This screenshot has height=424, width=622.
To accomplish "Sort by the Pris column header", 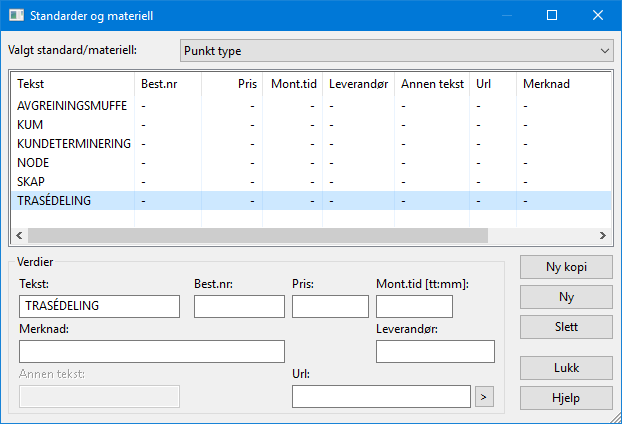I will point(232,84).
